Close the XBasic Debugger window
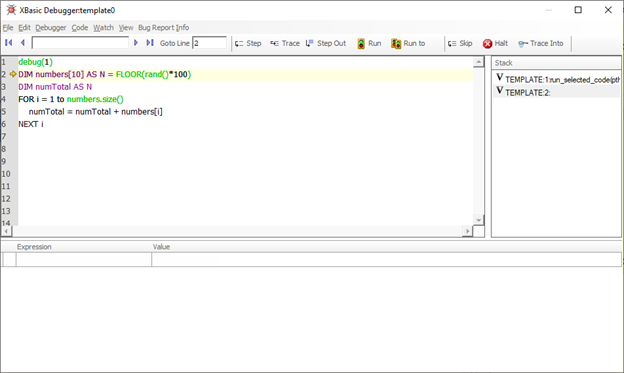The width and height of the screenshot is (624, 373). point(608,10)
